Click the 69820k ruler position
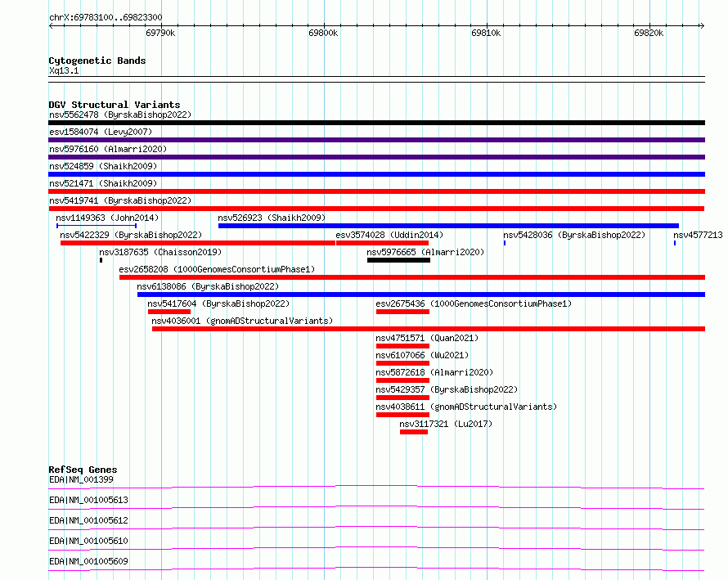This screenshot has width=728, height=580. [649, 33]
